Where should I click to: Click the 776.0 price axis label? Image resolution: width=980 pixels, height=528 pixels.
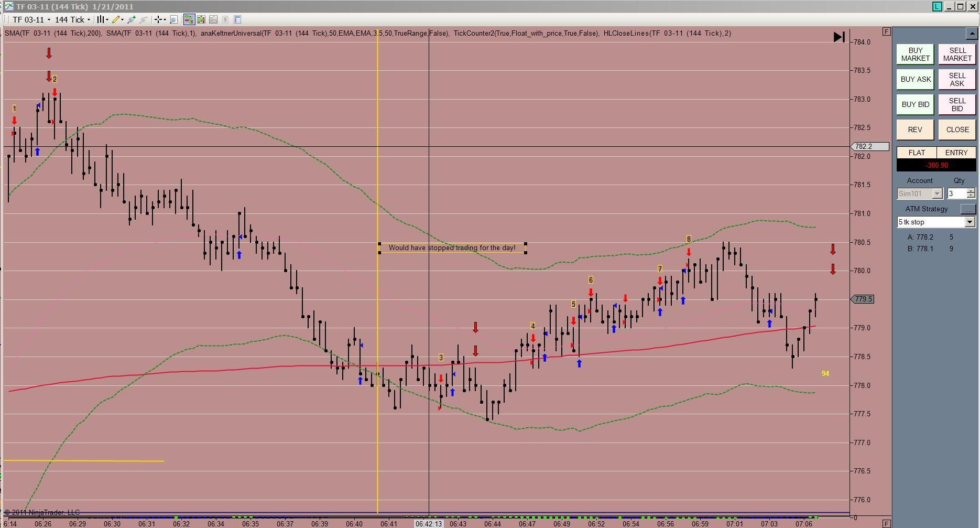coord(862,500)
